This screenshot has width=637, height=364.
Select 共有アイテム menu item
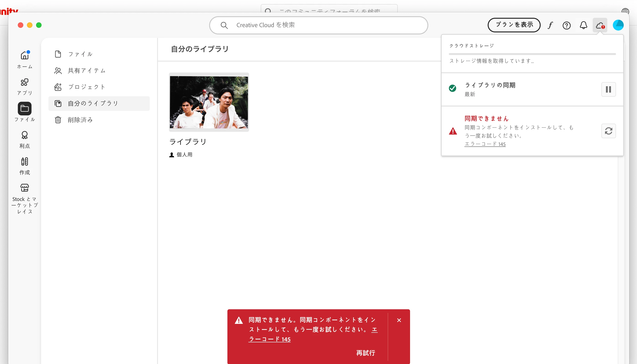[86, 71]
